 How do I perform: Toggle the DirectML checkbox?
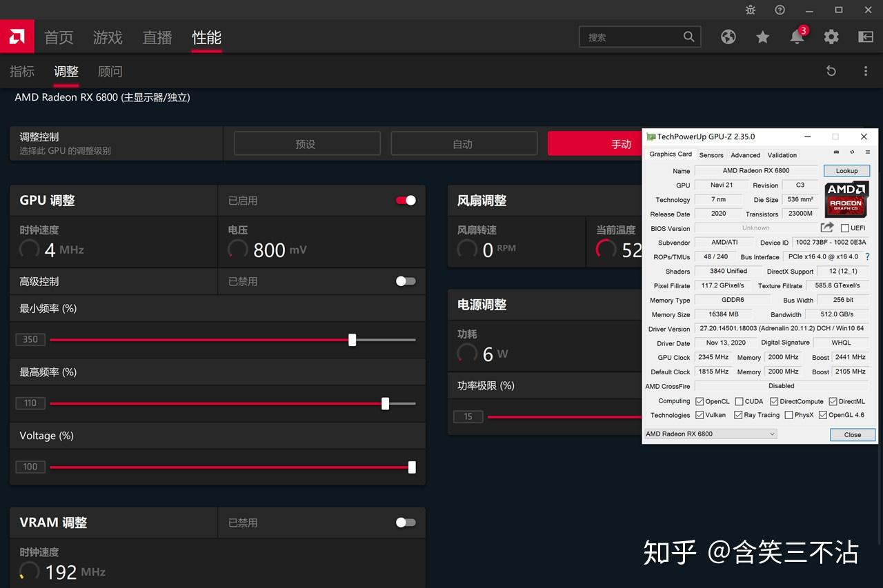coord(833,401)
